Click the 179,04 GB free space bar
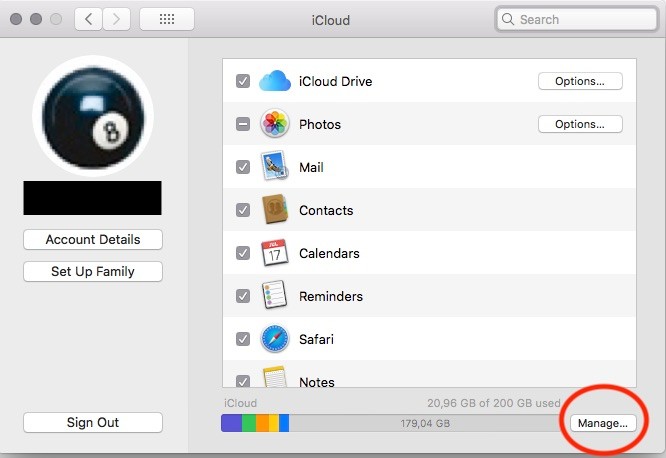This screenshot has width=666, height=458. tap(425, 423)
